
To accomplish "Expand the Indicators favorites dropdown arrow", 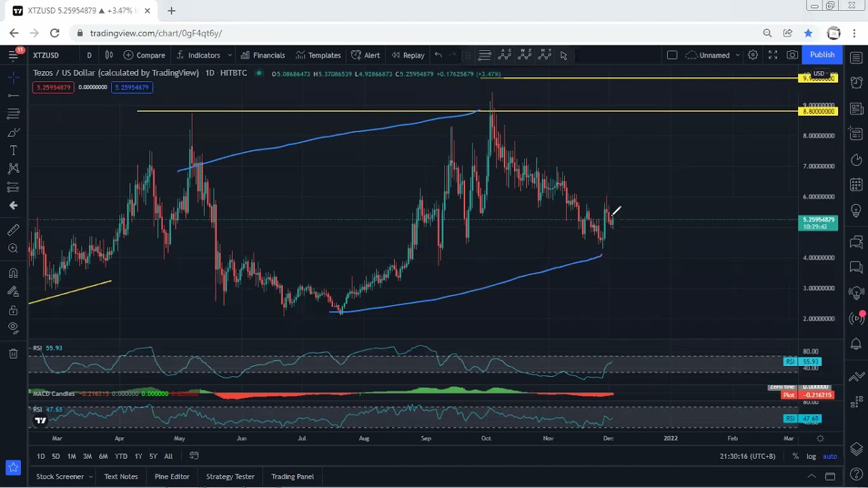I will click(230, 56).
